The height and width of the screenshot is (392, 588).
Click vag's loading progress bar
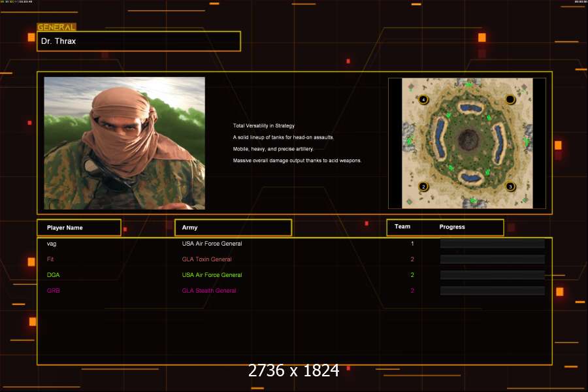pos(493,244)
